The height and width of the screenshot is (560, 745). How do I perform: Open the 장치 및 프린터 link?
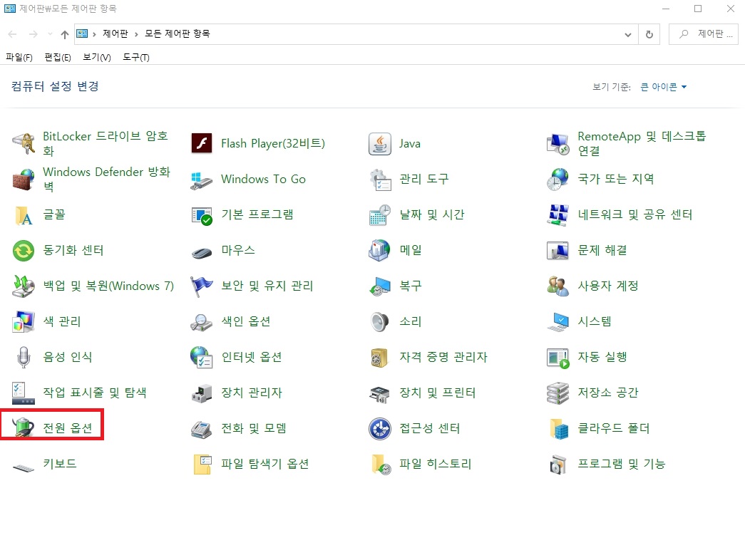[437, 393]
